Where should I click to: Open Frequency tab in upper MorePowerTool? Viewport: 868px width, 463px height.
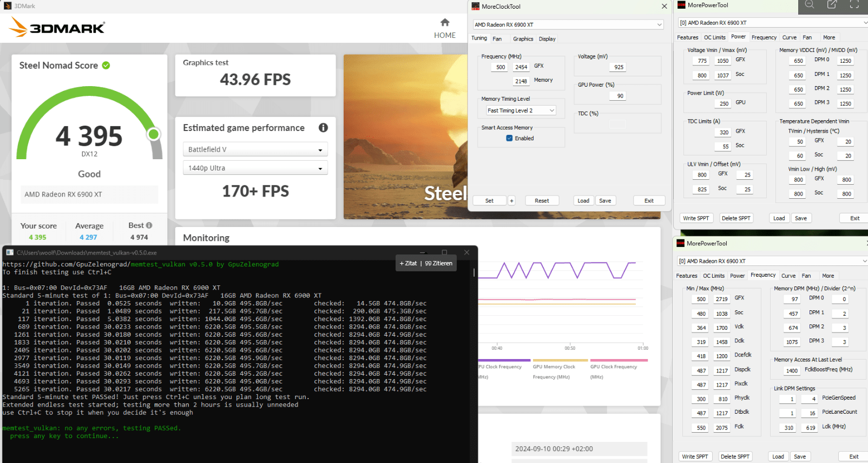pyautogui.click(x=764, y=37)
